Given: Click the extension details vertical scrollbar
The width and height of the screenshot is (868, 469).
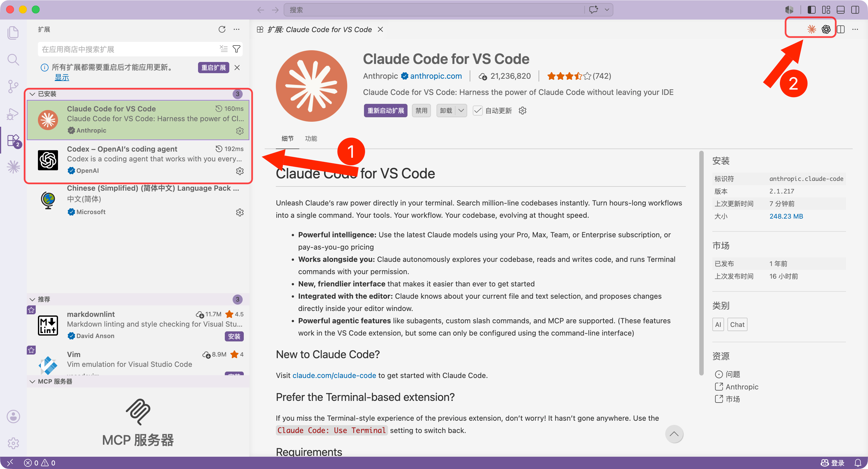Looking at the screenshot, I should pyautogui.click(x=701, y=263).
